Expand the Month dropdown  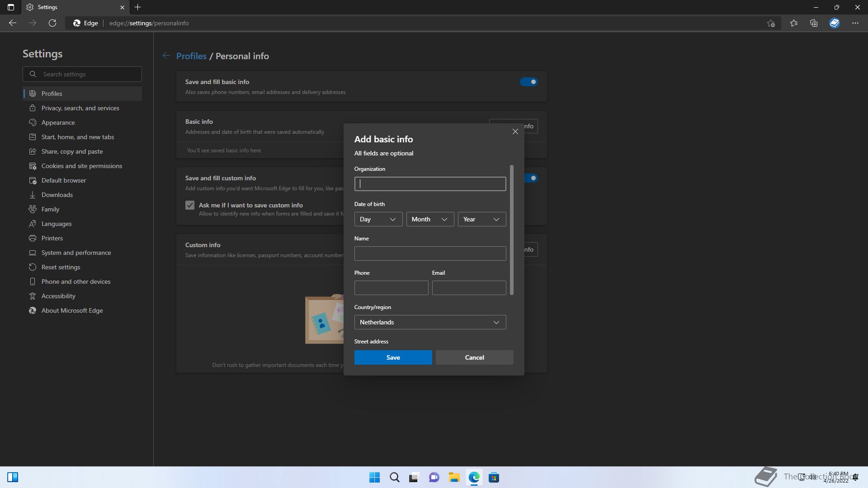tap(430, 219)
